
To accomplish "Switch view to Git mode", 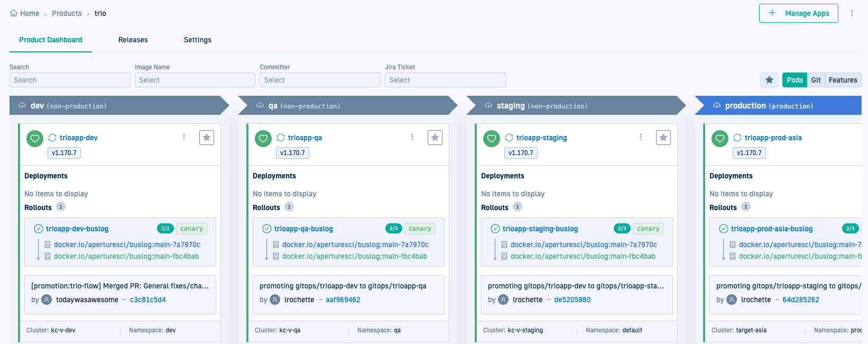I will pos(816,80).
